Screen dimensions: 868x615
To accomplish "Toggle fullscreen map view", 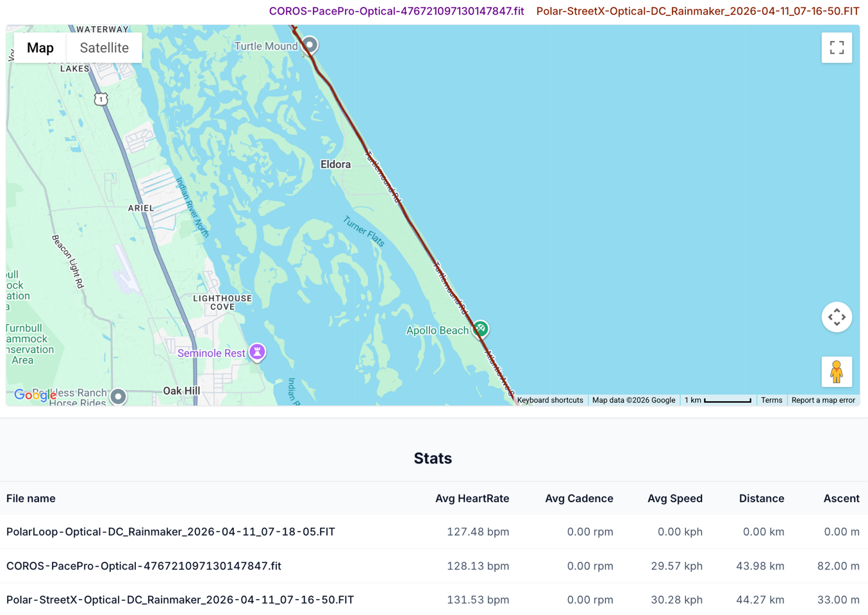I will (x=837, y=47).
